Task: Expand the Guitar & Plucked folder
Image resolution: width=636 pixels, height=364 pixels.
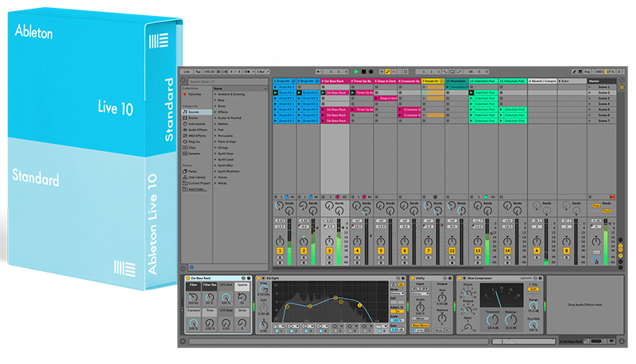Action: pyautogui.click(x=215, y=118)
